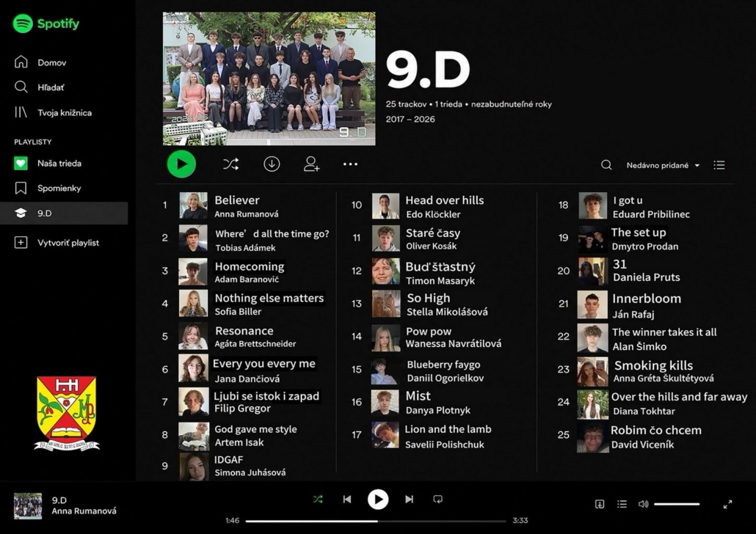
Task: Click the now playing thumbnail in player bar
Action: click(x=27, y=505)
